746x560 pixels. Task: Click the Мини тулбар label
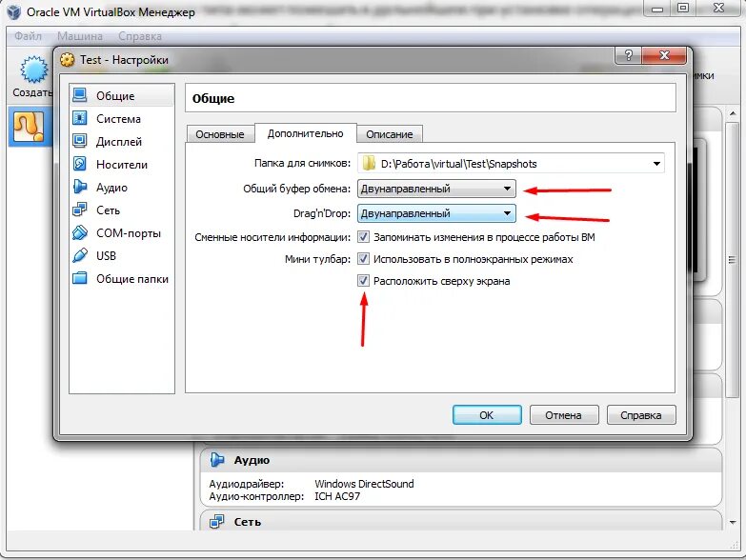(317, 259)
